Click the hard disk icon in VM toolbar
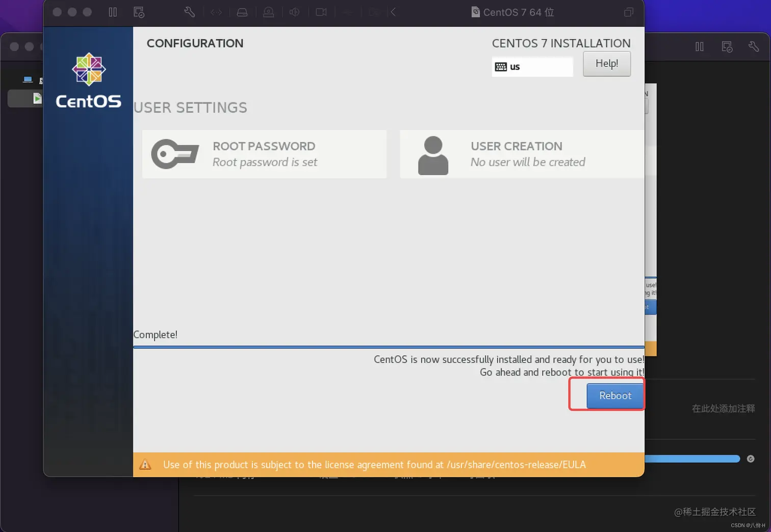The image size is (771, 532). (x=242, y=12)
